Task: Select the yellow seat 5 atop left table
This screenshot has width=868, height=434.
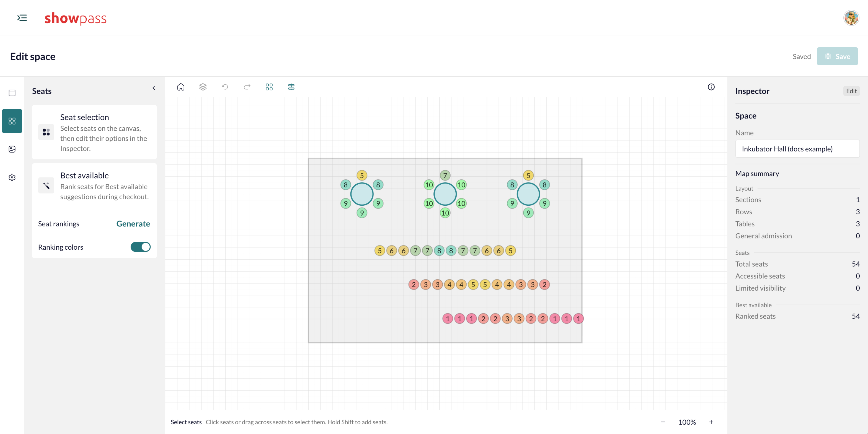Action: point(361,175)
